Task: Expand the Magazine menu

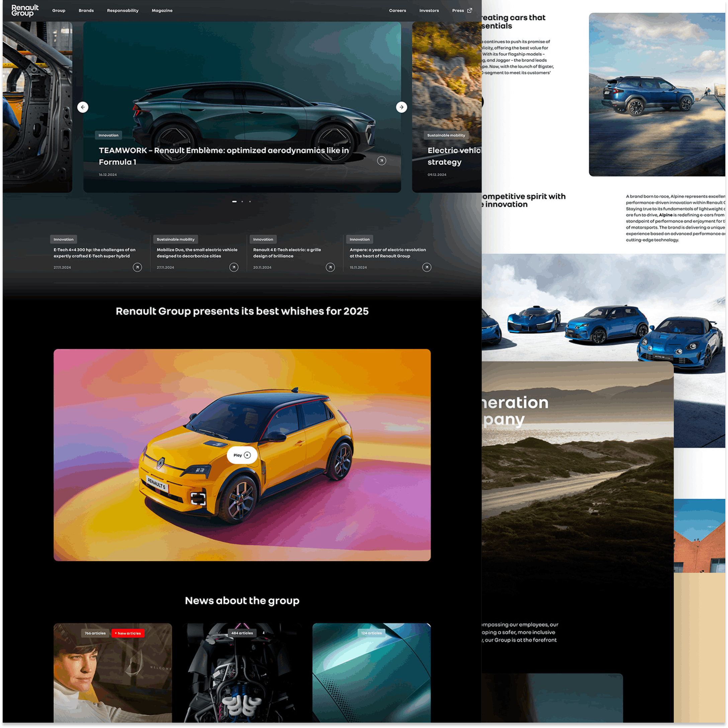Action: 162,11
